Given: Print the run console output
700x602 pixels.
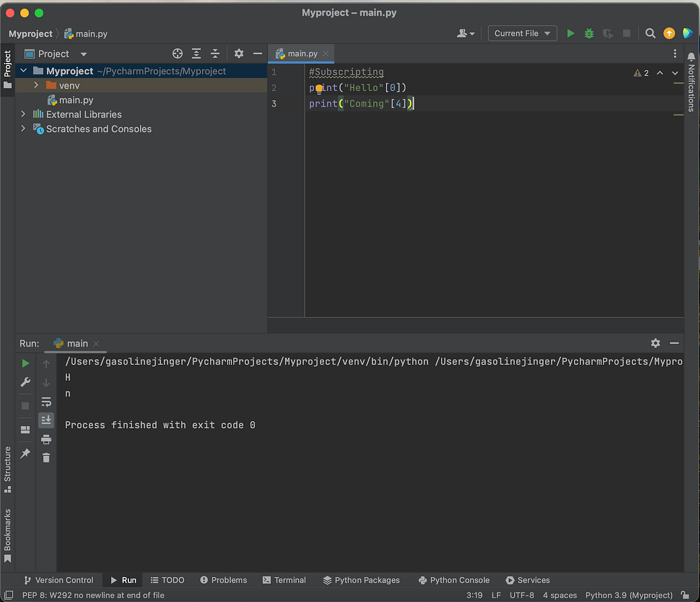Looking at the screenshot, I should click(x=46, y=439).
